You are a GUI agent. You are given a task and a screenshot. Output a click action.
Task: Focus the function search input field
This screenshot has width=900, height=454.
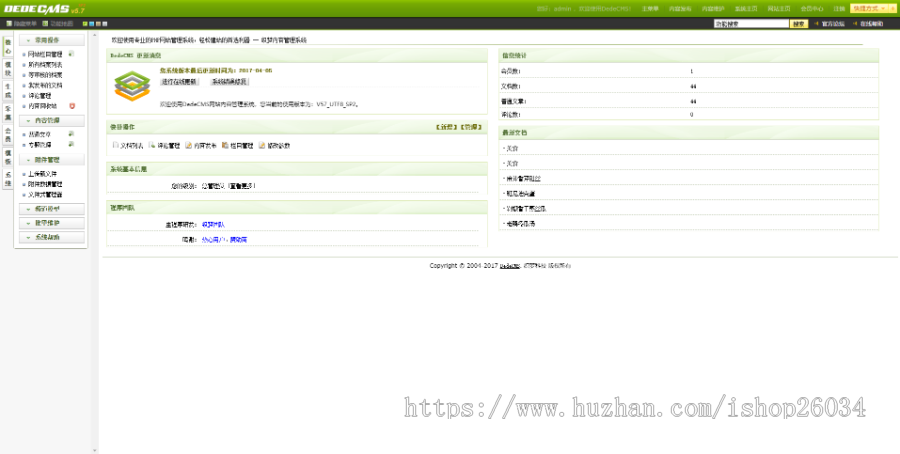point(751,24)
